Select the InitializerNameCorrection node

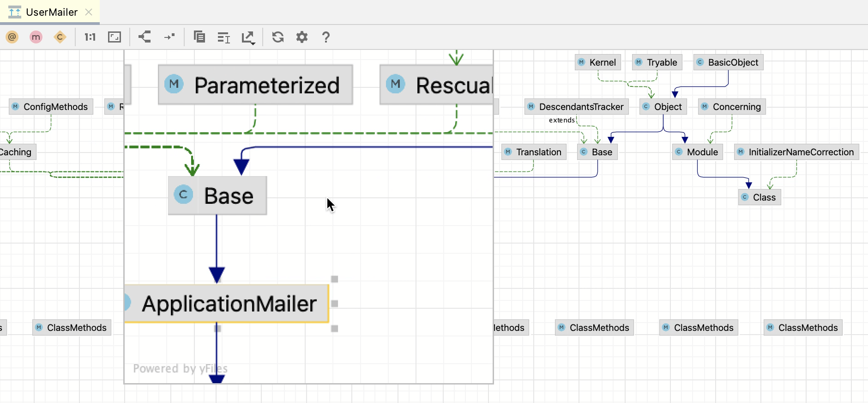click(796, 152)
